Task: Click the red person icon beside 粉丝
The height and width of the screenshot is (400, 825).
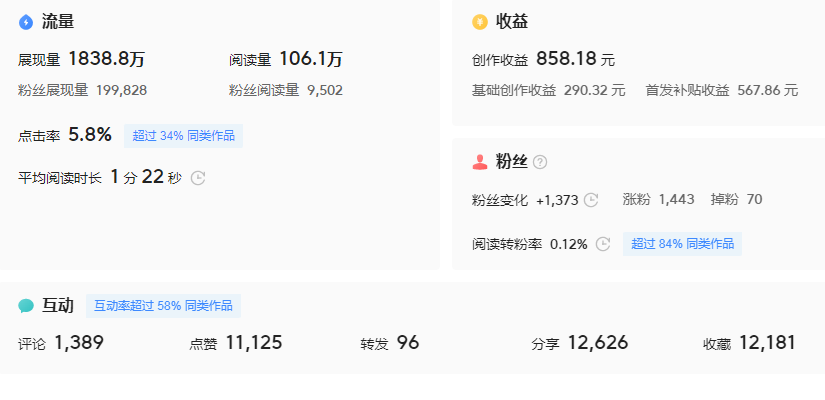Action: click(x=480, y=162)
